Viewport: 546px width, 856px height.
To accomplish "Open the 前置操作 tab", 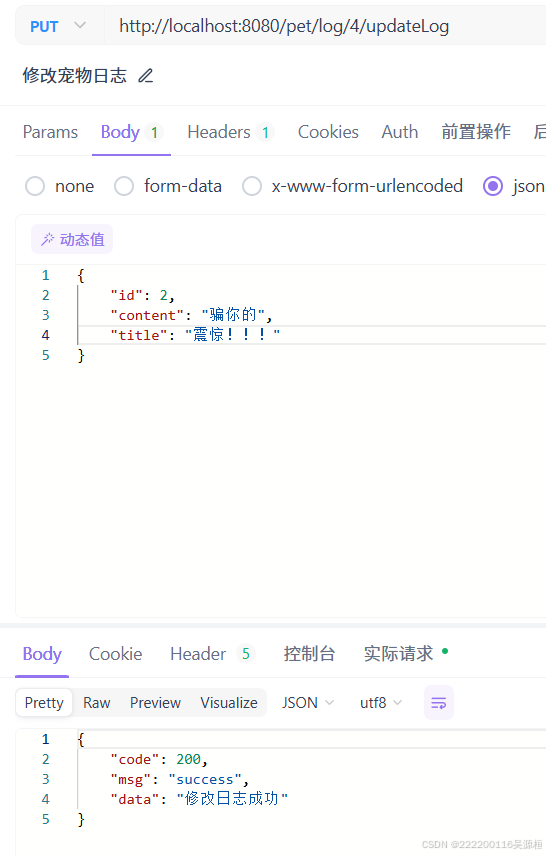I will (476, 132).
